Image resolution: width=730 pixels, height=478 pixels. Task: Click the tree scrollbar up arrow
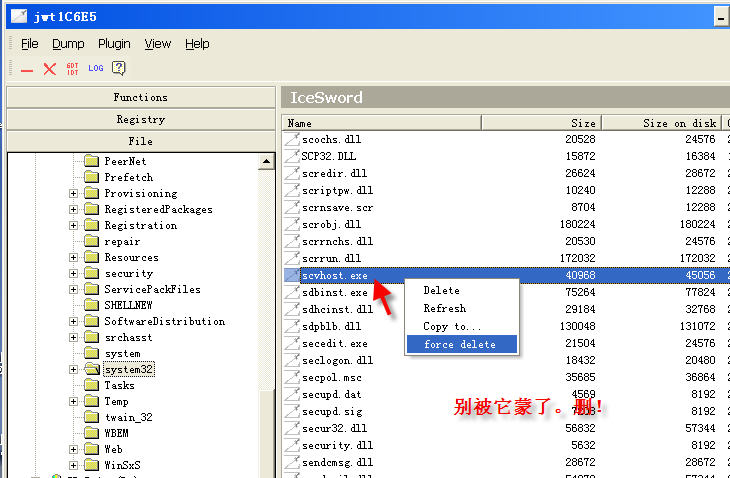267,161
